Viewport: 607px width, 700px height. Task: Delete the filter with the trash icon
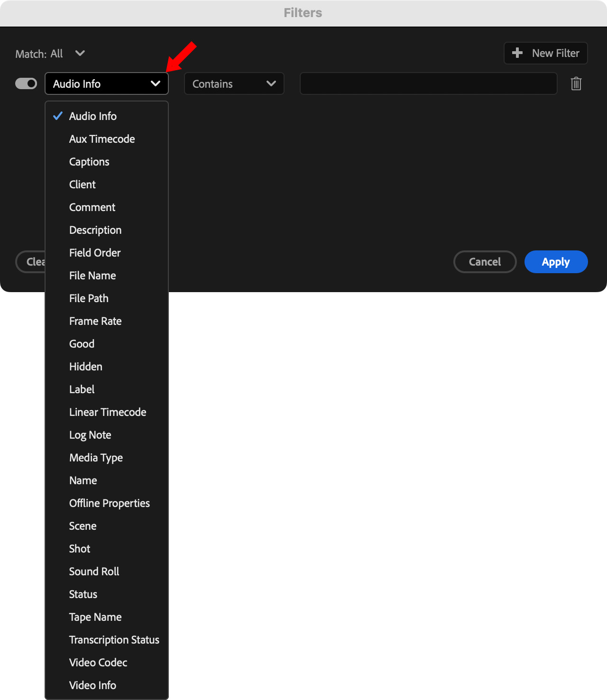pyautogui.click(x=576, y=84)
